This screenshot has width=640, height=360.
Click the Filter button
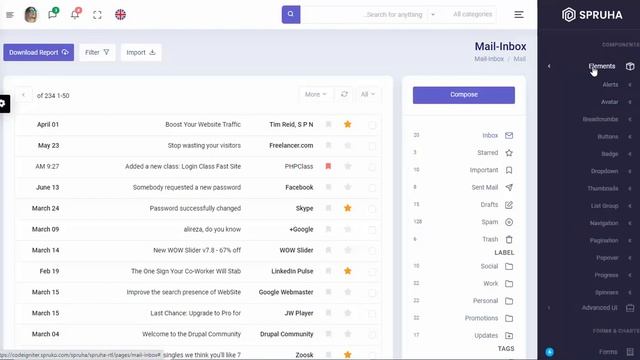[x=97, y=52]
